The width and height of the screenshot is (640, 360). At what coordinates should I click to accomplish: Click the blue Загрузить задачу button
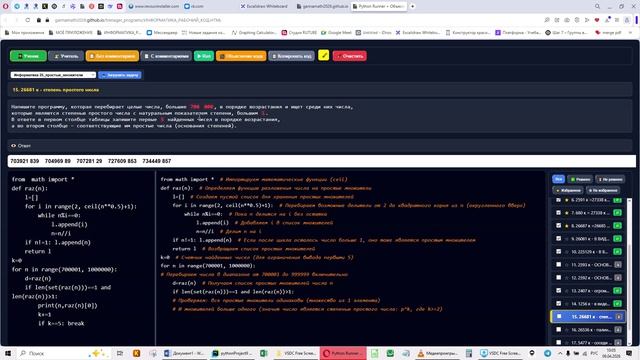point(120,75)
